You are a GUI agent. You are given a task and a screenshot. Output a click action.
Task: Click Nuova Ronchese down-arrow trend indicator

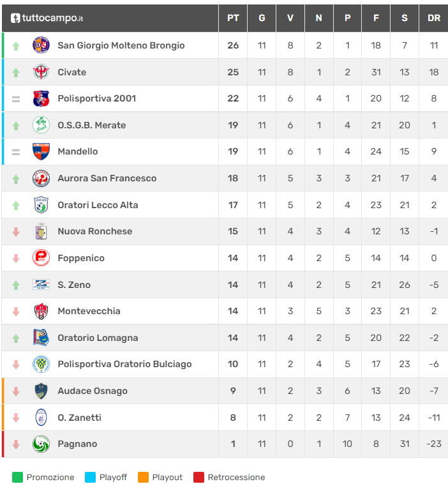click(16, 232)
